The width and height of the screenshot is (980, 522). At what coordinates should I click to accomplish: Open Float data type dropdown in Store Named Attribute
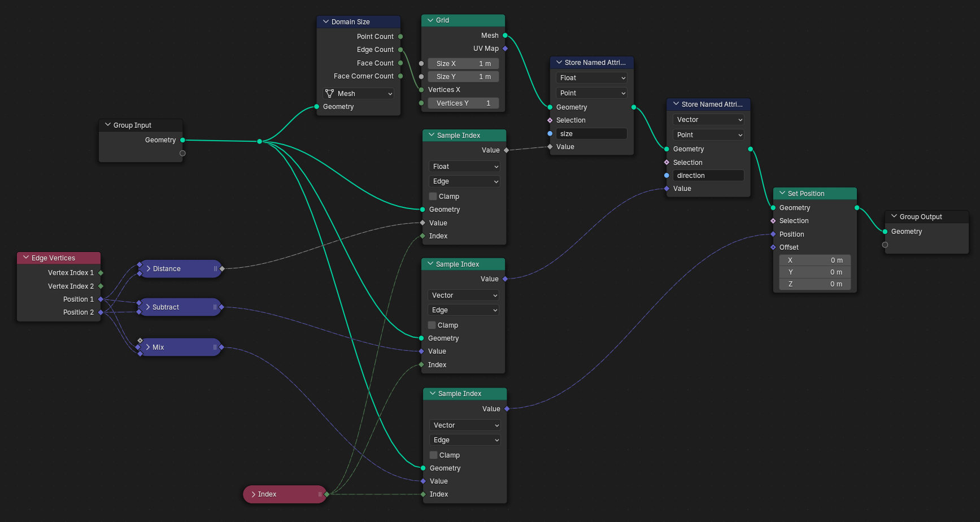tap(591, 78)
